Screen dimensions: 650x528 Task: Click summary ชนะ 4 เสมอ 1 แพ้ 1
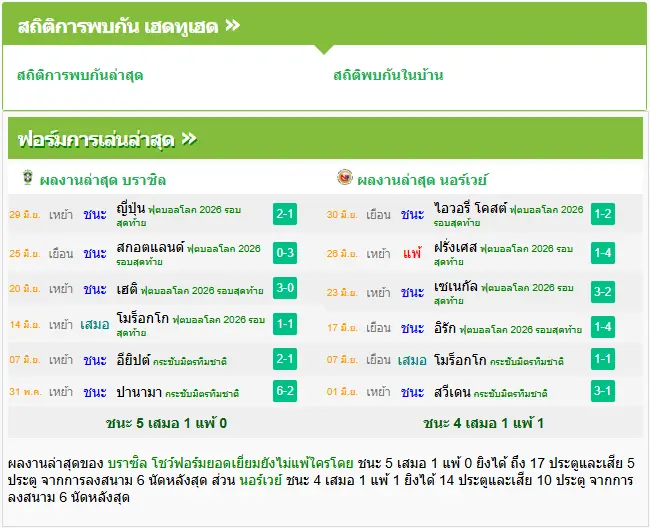click(x=484, y=423)
